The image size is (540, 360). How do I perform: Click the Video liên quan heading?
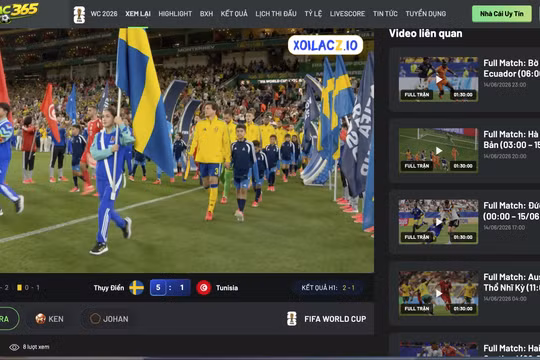(x=426, y=33)
